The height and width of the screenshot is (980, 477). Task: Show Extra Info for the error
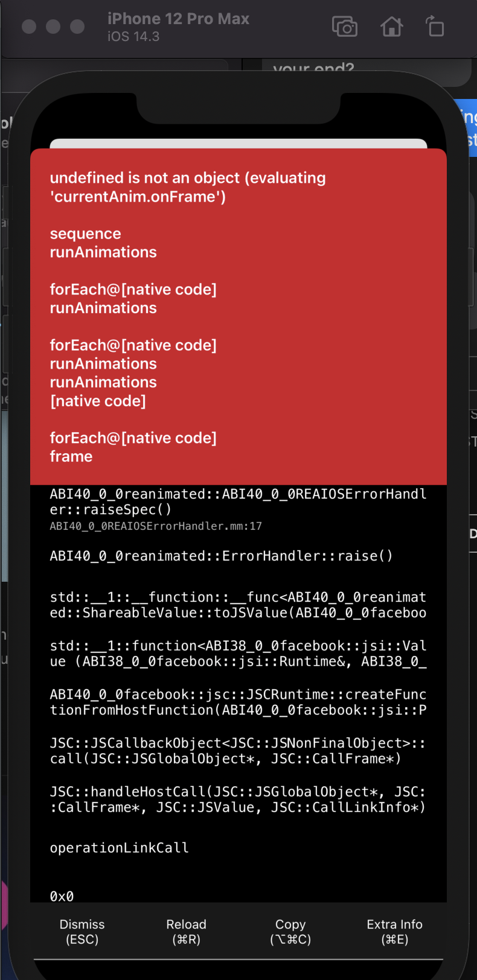click(394, 931)
